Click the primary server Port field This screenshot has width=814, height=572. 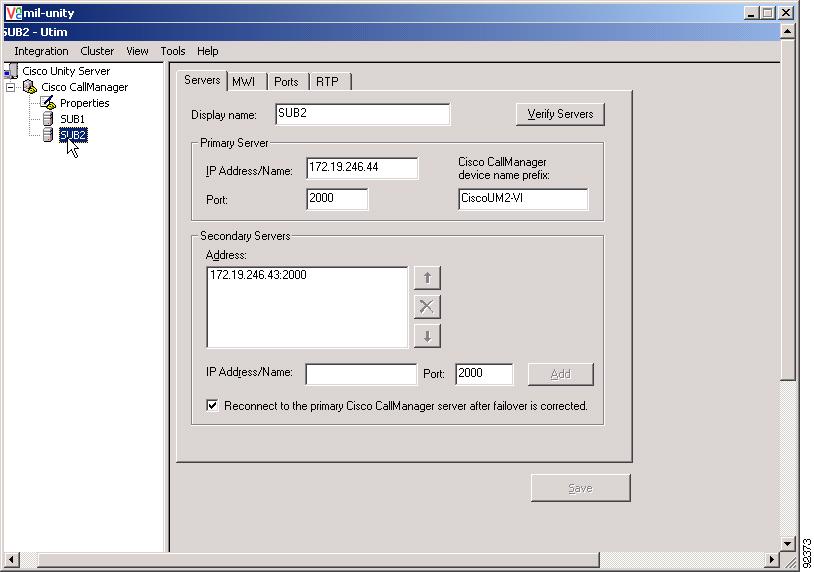[x=337, y=199]
